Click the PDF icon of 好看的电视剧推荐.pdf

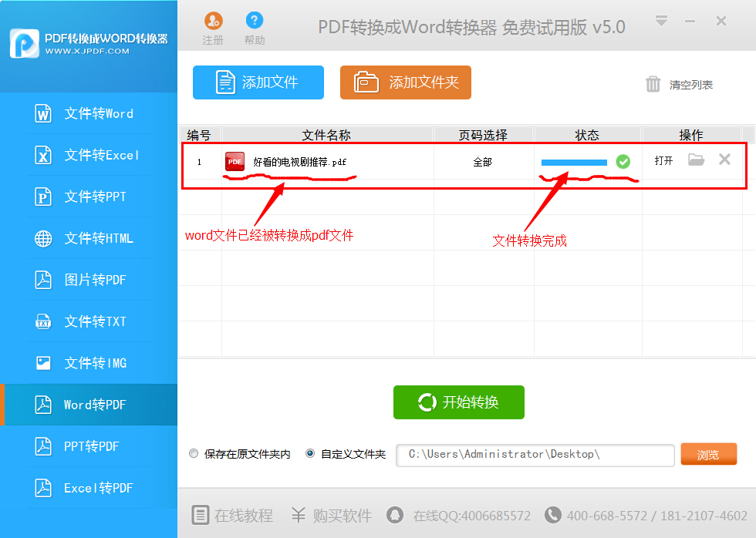[235, 162]
